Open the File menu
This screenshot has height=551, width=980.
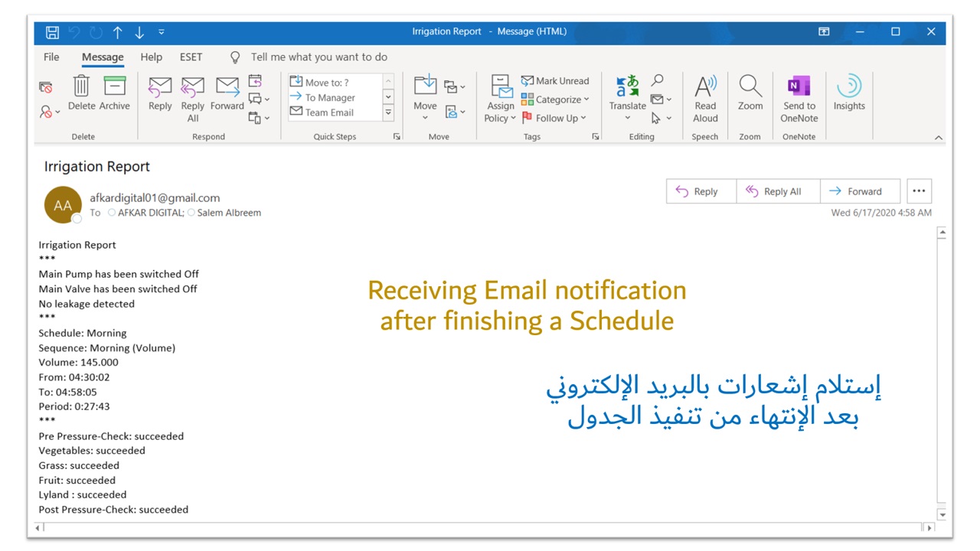tap(51, 57)
